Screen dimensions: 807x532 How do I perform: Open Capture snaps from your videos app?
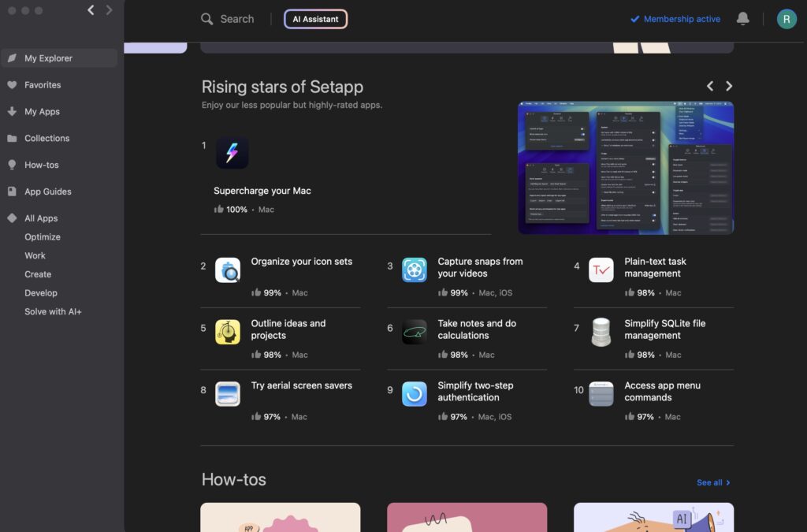pyautogui.click(x=480, y=267)
